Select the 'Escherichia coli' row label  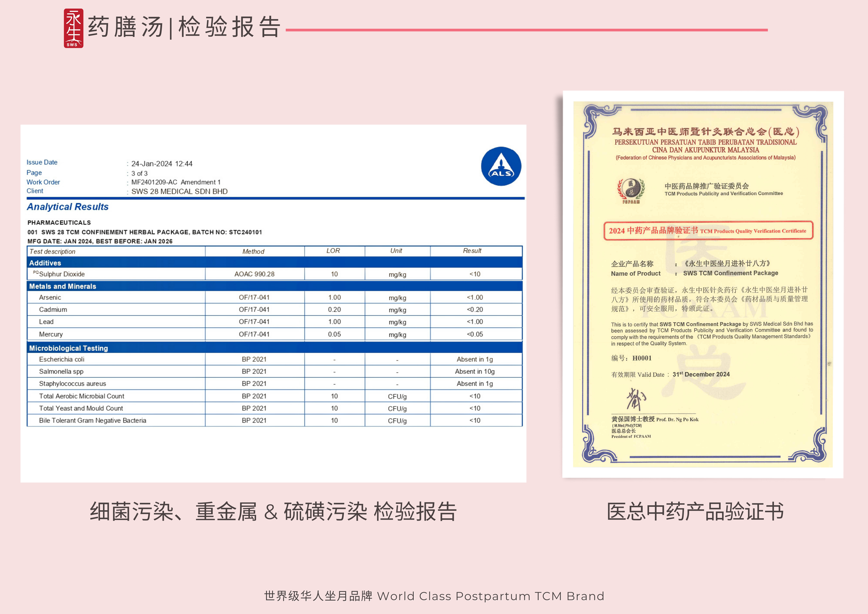[x=62, y=359]
